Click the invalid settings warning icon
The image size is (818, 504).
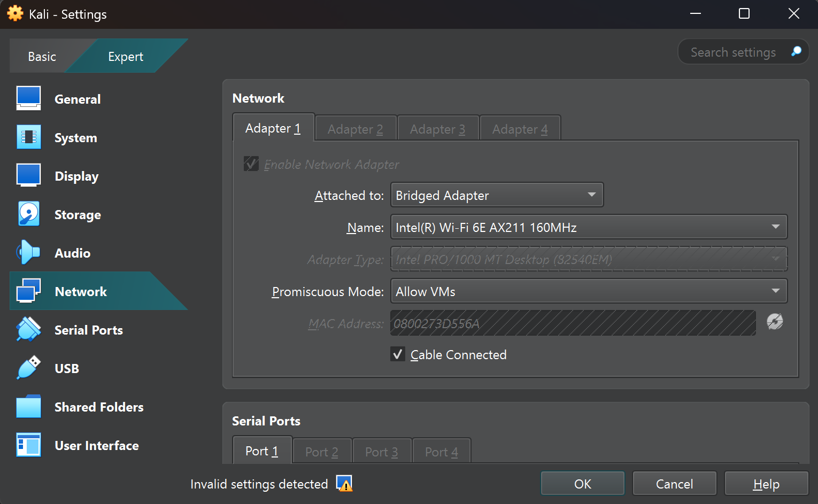[344, 484]
